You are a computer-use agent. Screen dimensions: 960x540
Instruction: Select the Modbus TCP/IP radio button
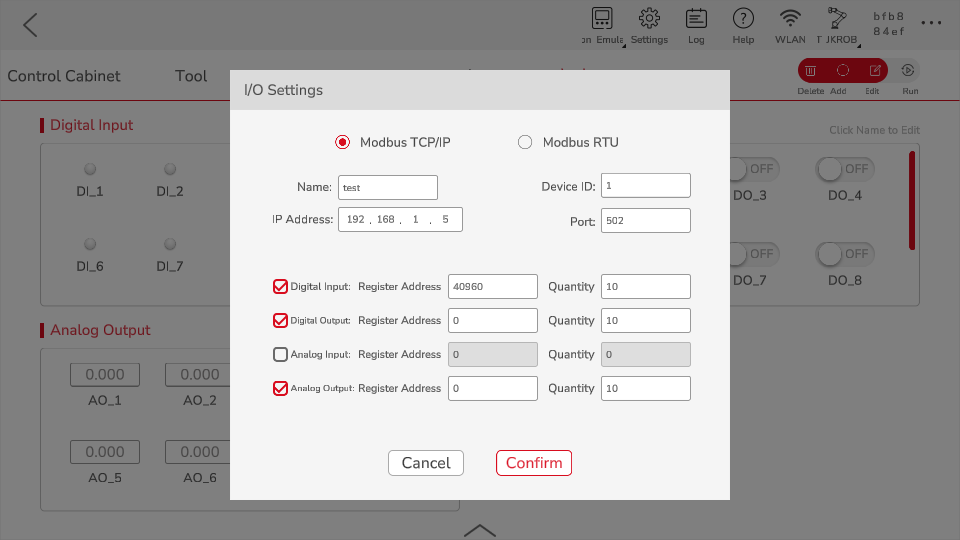(x=342, y=142)
